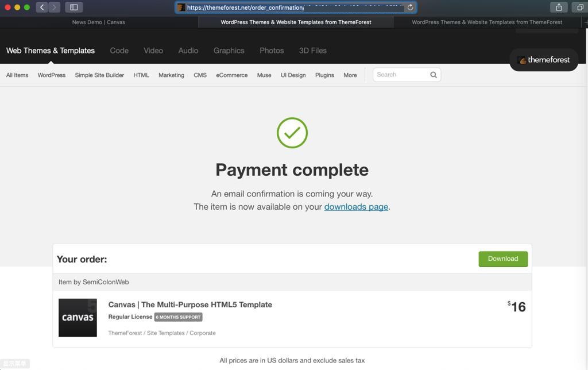
Task: Open the 3D Files section
Action: pyautogui.click(x=313, y=51)
